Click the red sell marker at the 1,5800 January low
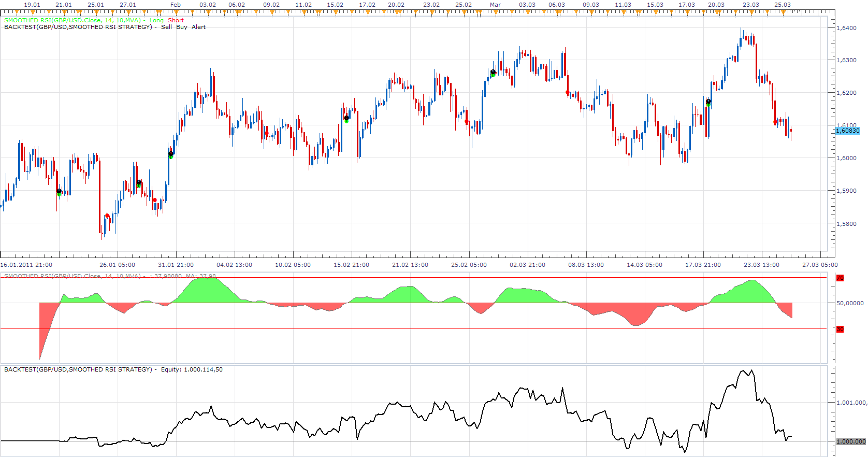The height and width of the screenshot is (457, 868). 107,216
